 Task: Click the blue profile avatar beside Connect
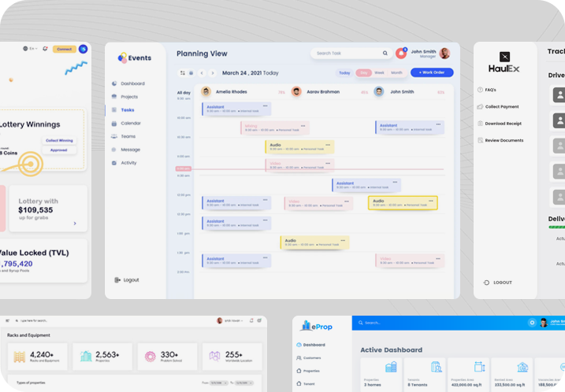[x=84, y=49]
